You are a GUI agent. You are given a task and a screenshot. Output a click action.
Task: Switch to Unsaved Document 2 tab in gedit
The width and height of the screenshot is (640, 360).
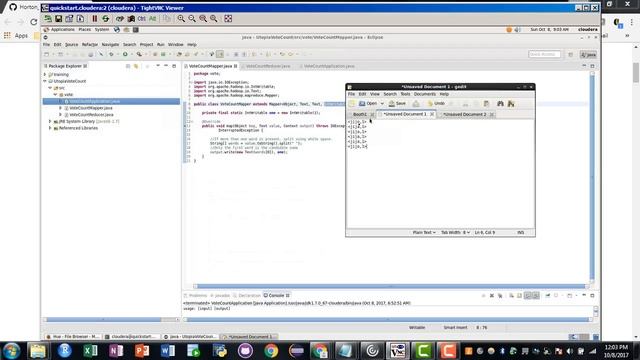(x=464, y=115)
